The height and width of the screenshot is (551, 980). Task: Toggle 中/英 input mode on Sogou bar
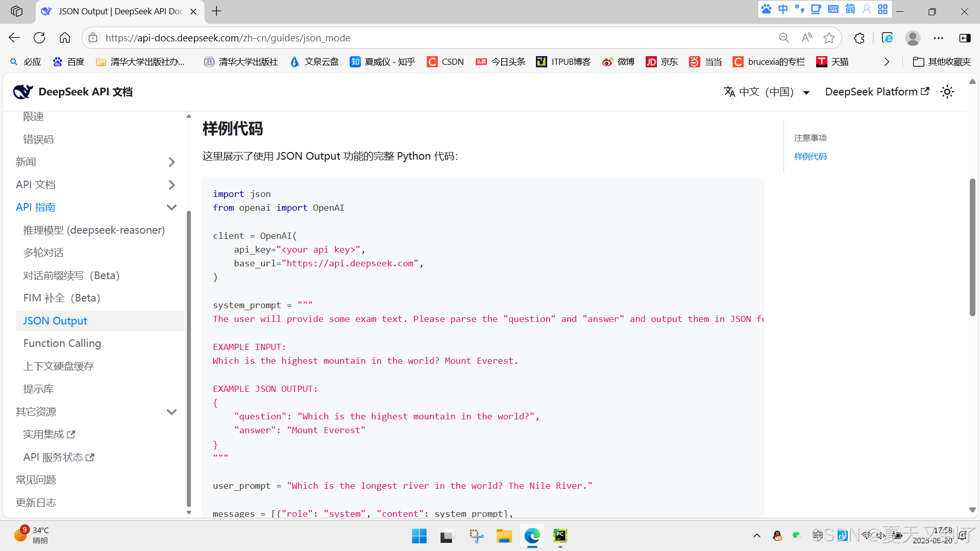783,9
